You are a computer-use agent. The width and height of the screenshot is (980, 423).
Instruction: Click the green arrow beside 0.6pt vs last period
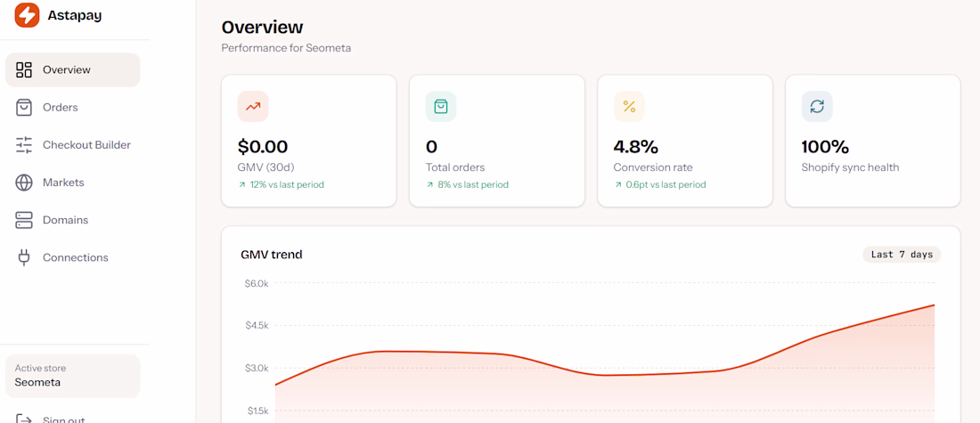pos(617,185)
